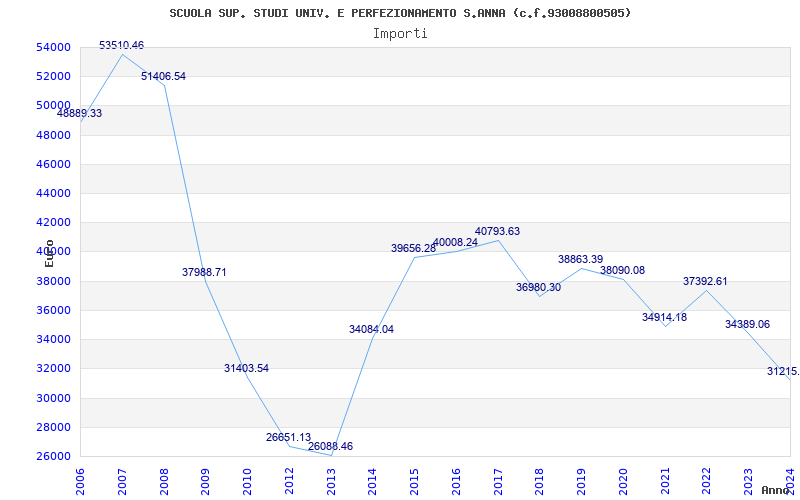Click the 40008.24 data label

pos(455,242)
